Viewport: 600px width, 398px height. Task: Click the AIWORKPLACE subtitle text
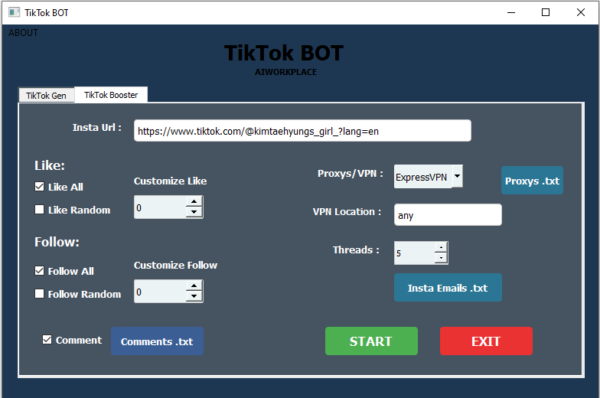point(285,72)
